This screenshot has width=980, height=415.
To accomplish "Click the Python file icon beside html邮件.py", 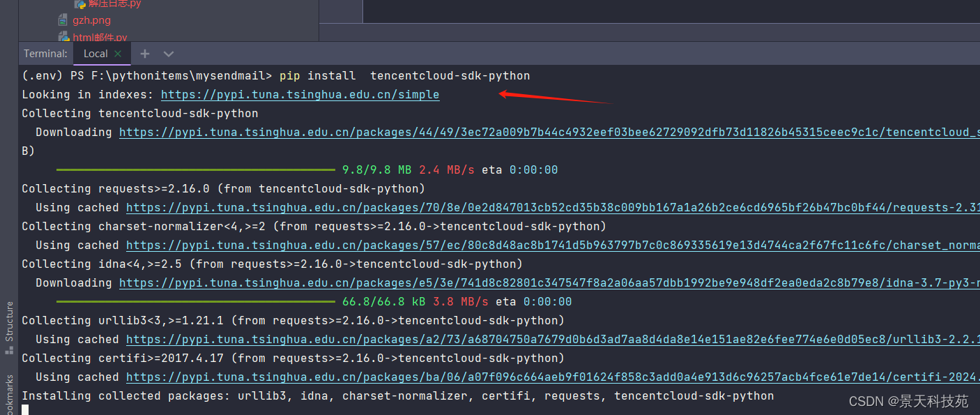I will pos(63,36).
